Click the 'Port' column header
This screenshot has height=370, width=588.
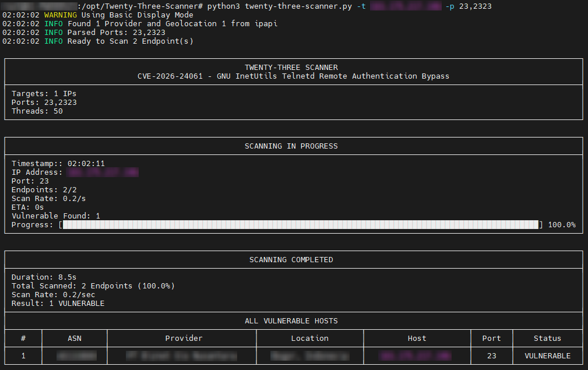coord(492,339)
